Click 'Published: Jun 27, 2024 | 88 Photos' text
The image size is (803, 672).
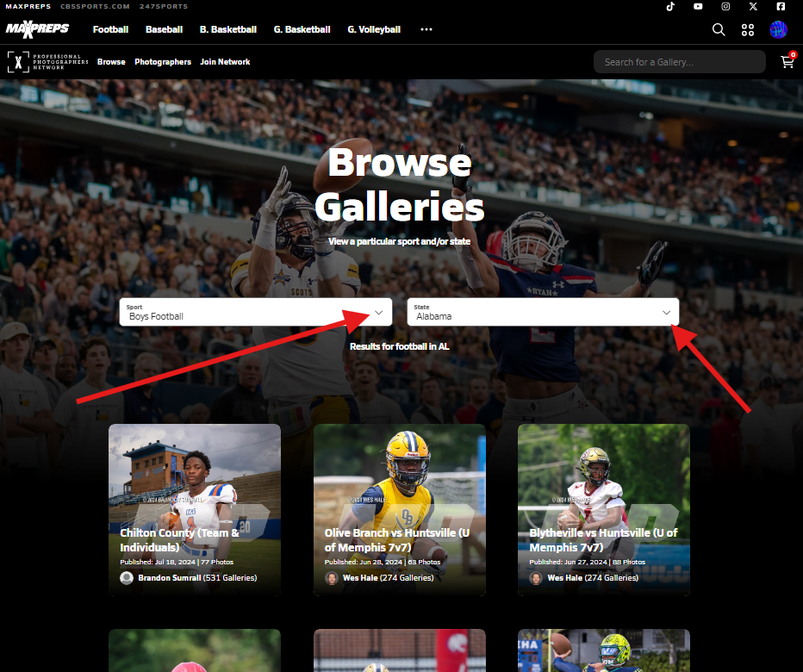(x=588, y=562)
